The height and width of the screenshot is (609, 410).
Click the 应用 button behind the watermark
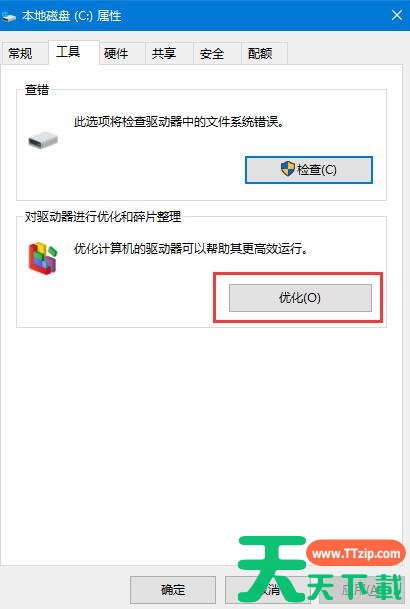click(361, 590)
